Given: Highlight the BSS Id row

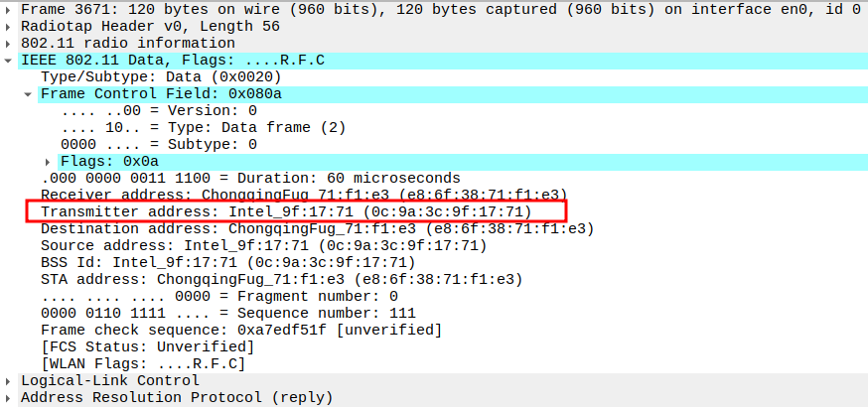Looking at the screenshot, I should (x=226, y=262).
